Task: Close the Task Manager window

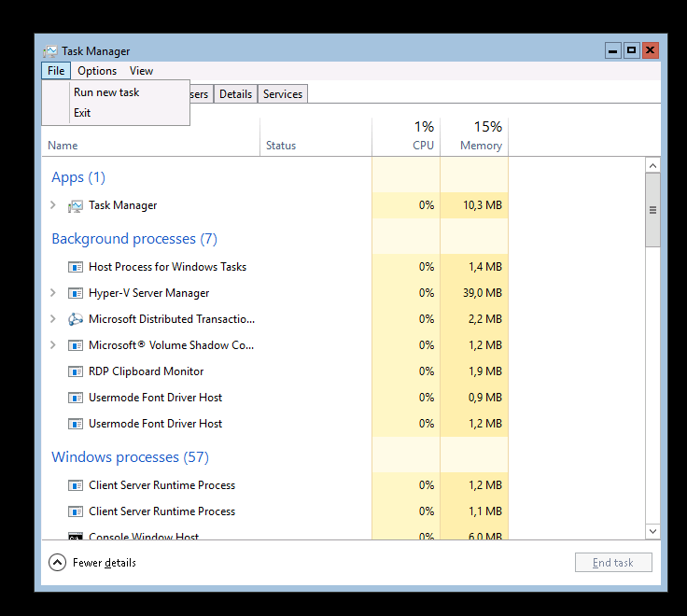Action: click(651, 50)
